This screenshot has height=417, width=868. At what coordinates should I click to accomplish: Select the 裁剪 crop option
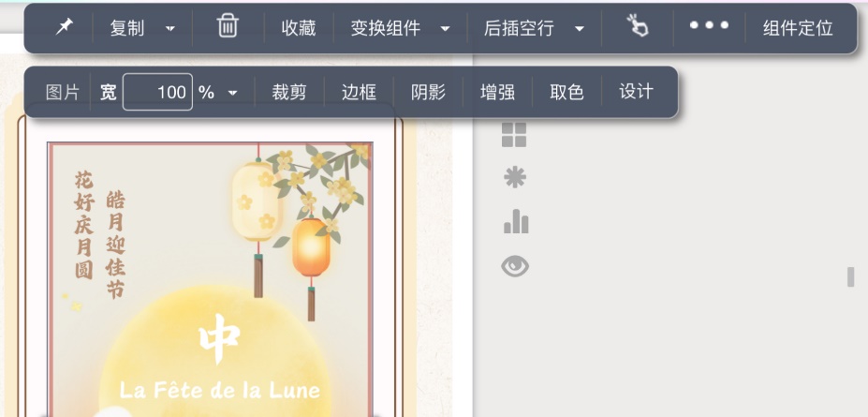(x=289, y=92)
